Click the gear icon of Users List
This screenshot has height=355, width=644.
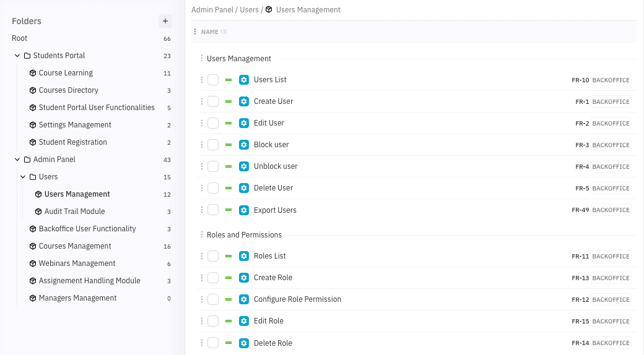click(x=244, y=80)
